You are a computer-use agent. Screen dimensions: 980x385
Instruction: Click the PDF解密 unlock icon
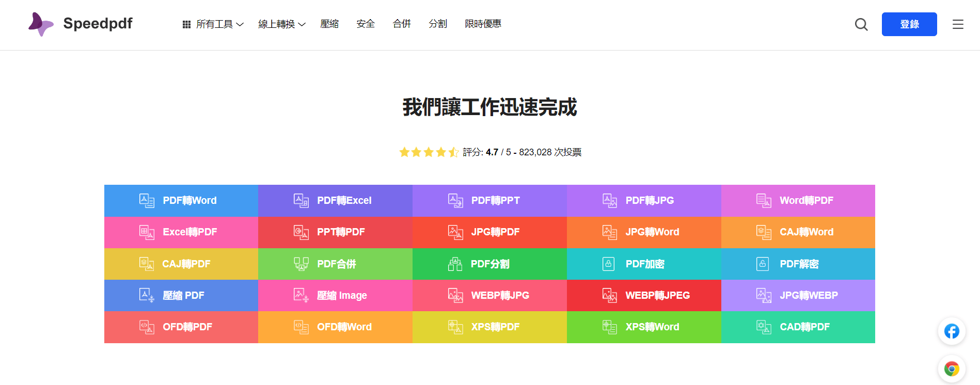[x=763, y=264]
